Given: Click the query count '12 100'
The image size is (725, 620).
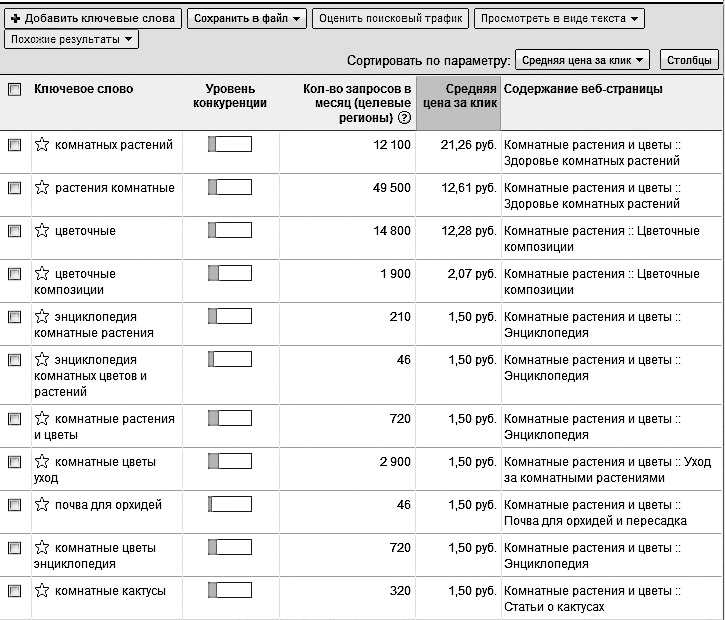Looking at the screenshot, I should point(392,145).
